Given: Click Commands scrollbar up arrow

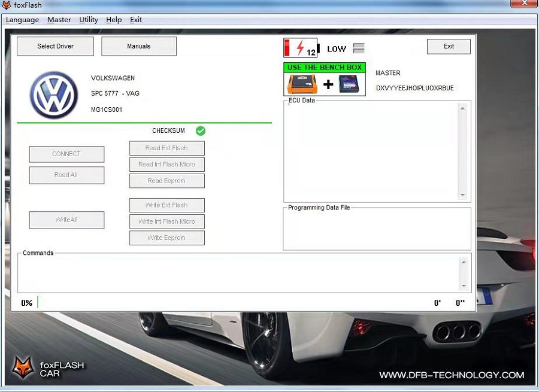Looking at the screenshot, I should click(464, 262).
